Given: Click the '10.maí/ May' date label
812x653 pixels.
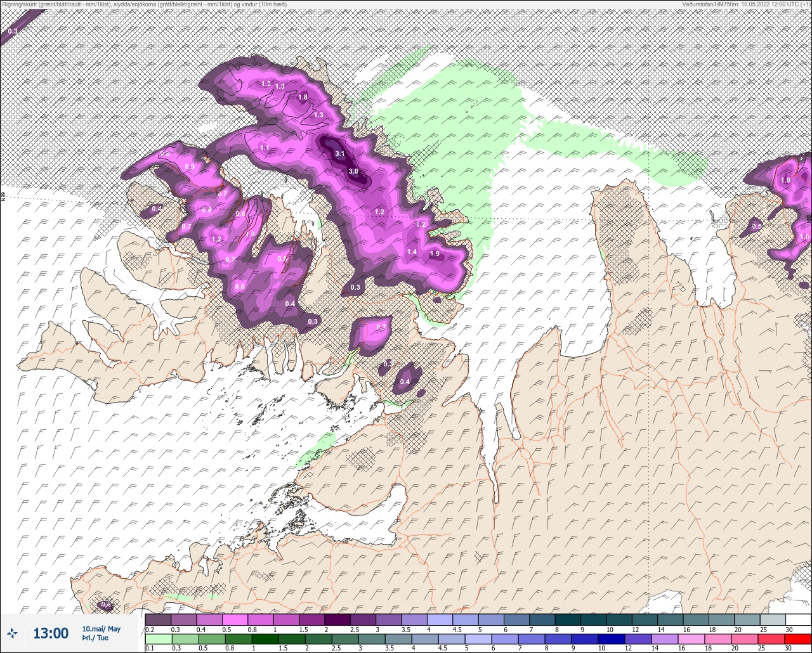Looking at the screenshot, I should tap(101, 629).
